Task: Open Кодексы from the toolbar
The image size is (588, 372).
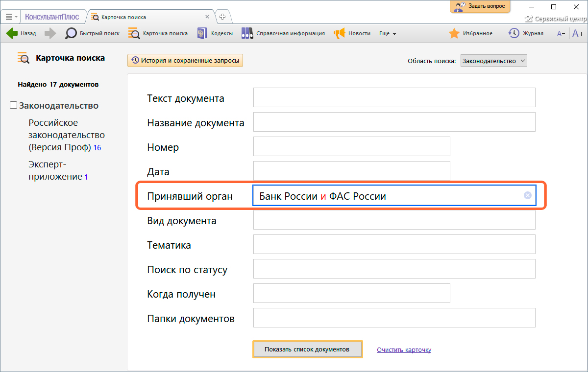Action: 215,33
